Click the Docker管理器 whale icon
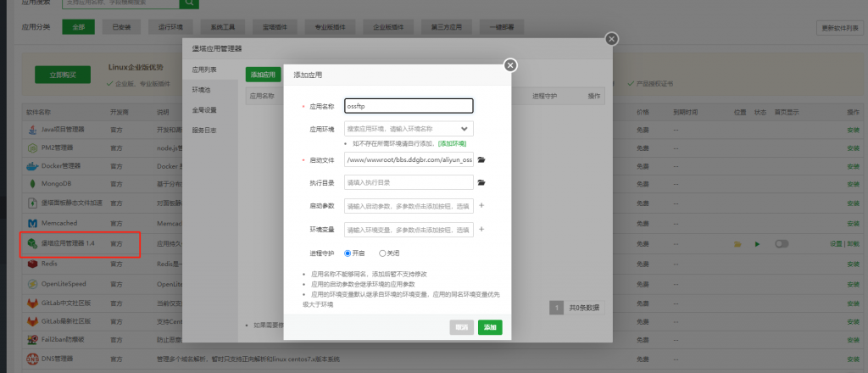Screen dimensions: 868x373 tap(32, 166)
